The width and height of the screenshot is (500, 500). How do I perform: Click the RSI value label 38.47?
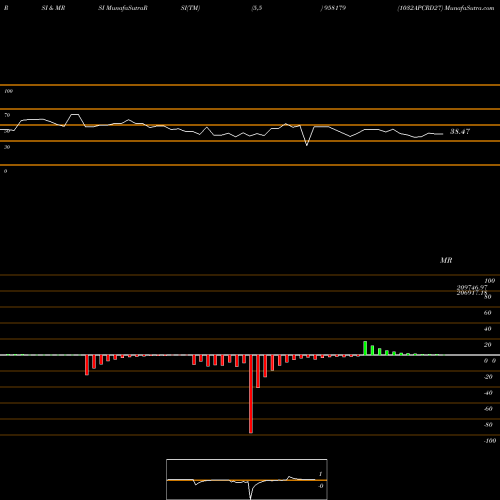pos(460,131)
